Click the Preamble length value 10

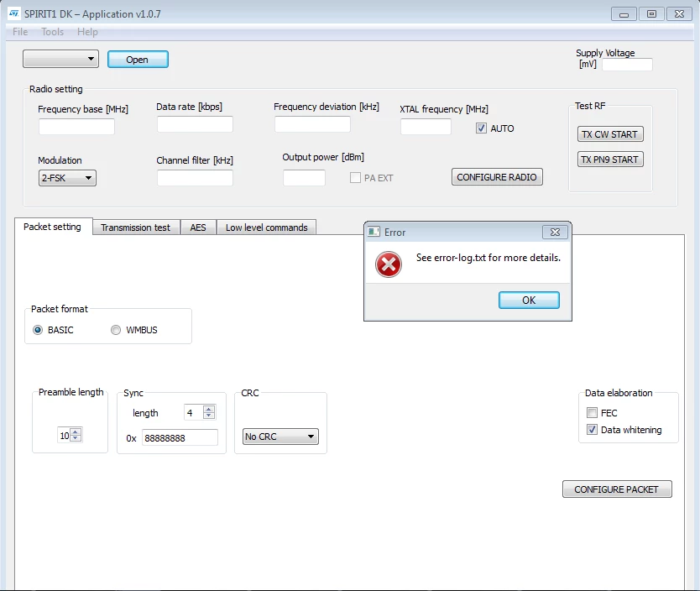click(x=65, y=436)
